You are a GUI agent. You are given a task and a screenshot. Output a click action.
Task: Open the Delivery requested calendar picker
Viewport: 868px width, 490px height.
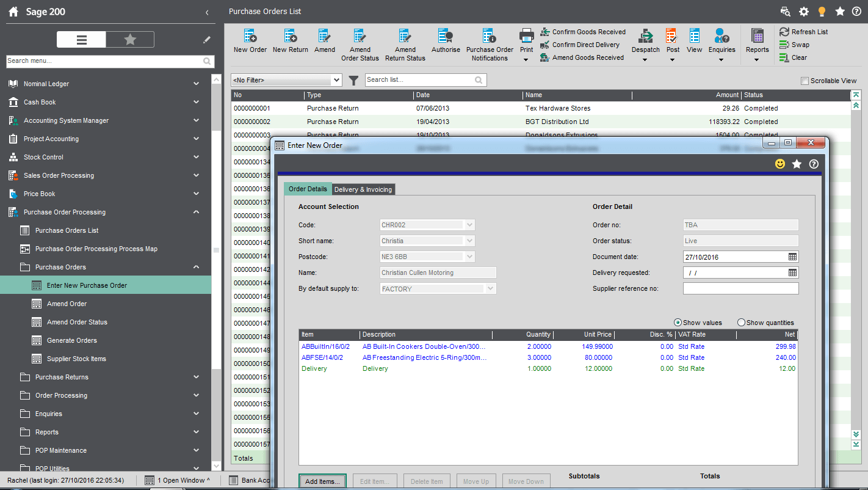tap(792, 272)
